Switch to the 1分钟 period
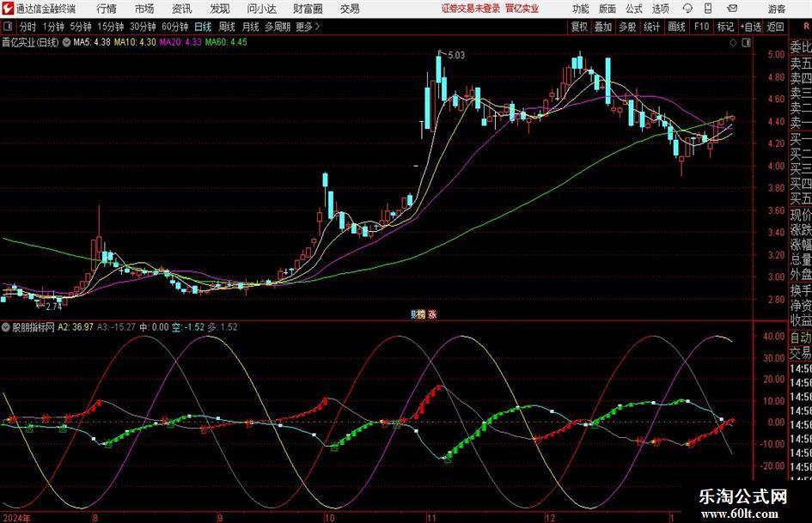The width and height of the screenshot is (812, 523). (52, 27)
